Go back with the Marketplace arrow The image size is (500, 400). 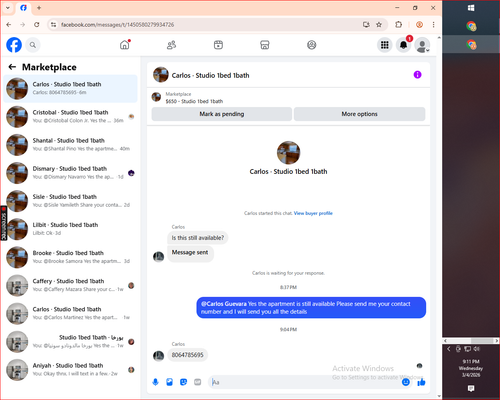point(12,67)
